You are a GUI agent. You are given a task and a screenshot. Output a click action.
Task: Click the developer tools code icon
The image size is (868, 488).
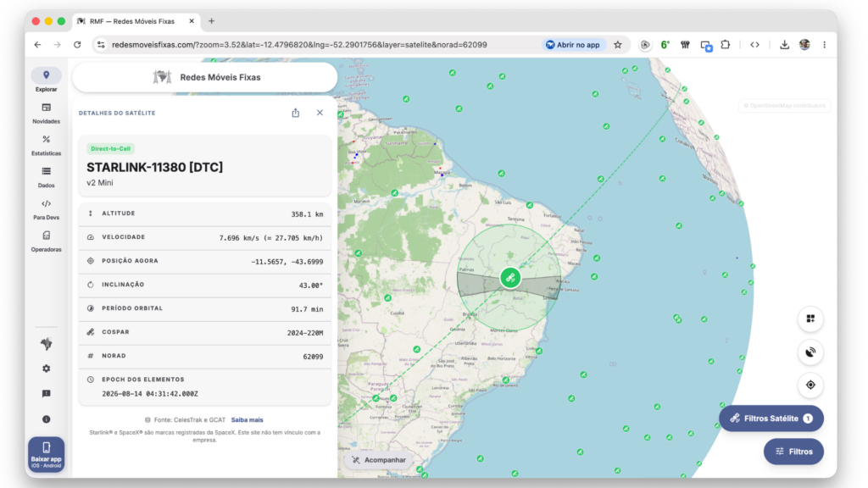754,45
